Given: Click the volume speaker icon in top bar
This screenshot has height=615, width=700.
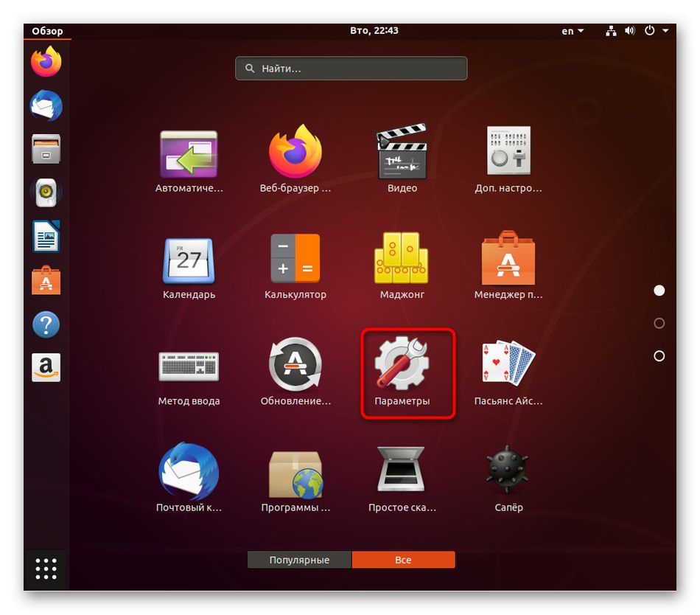Looking at the screenshot, I should pyautogui.click(x=629, y=30).
